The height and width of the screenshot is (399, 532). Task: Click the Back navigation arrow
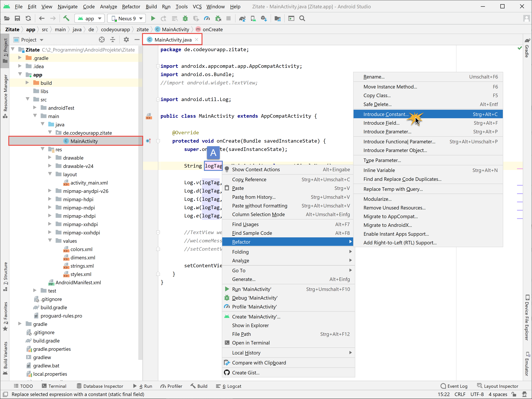[42, 18]
